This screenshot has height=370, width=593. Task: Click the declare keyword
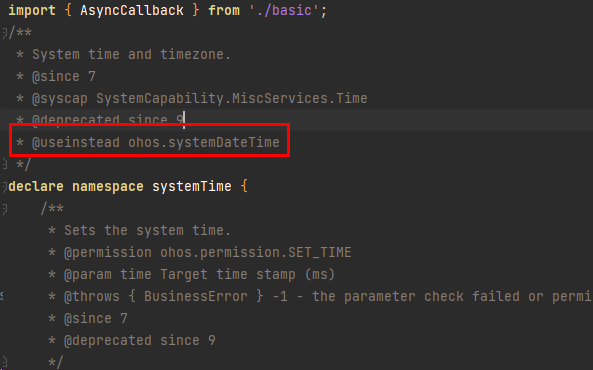click(x=36, y=187)
